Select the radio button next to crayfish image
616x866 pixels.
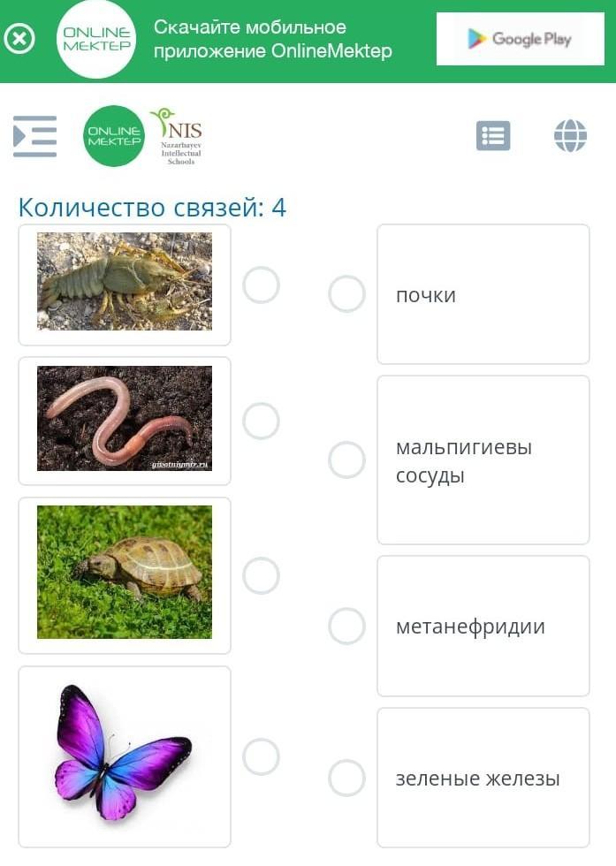click(x=261, y=285)
